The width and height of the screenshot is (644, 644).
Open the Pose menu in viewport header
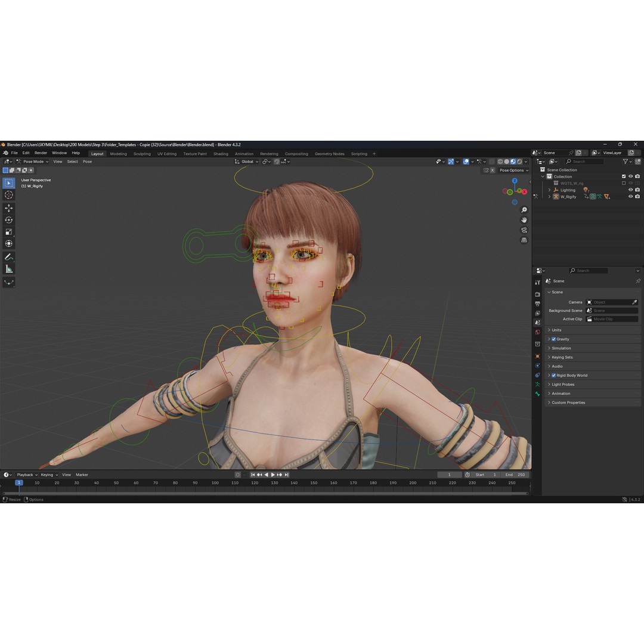(88, 162)
